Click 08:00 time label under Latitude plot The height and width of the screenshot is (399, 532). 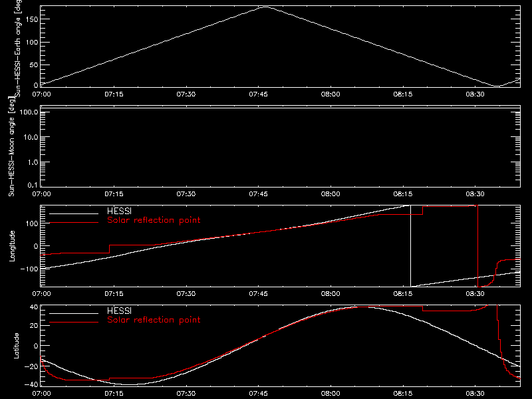(x=331, y=393)
